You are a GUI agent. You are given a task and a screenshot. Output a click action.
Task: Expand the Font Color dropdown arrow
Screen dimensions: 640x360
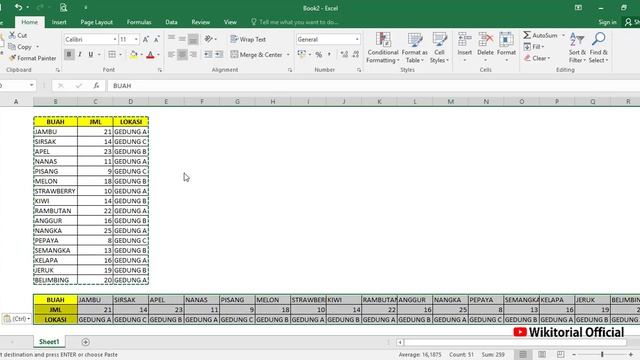[158, 54]
